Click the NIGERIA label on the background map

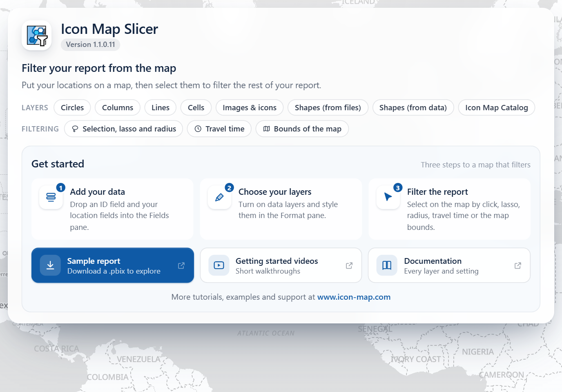coord(478,352)
